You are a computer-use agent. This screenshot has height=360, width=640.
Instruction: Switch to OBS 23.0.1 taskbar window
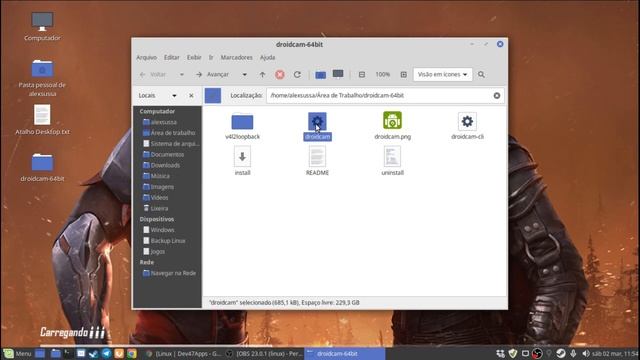click(x=264, y=353)
